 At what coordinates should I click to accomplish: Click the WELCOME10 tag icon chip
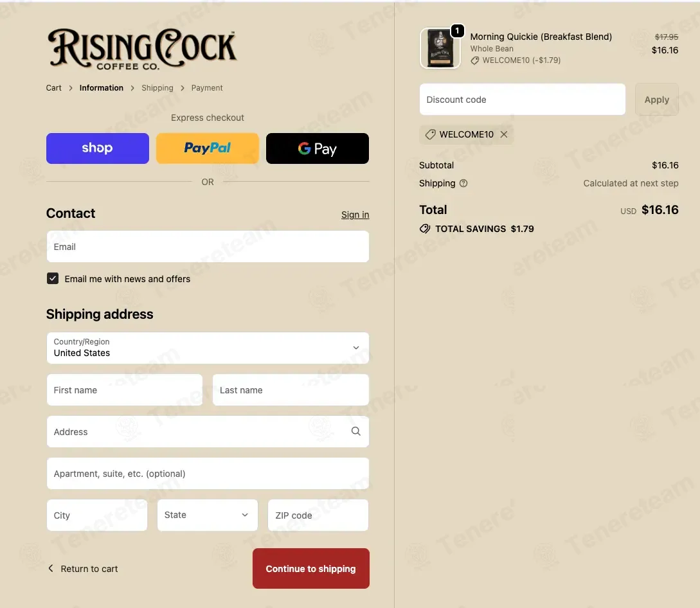point(431,134)
